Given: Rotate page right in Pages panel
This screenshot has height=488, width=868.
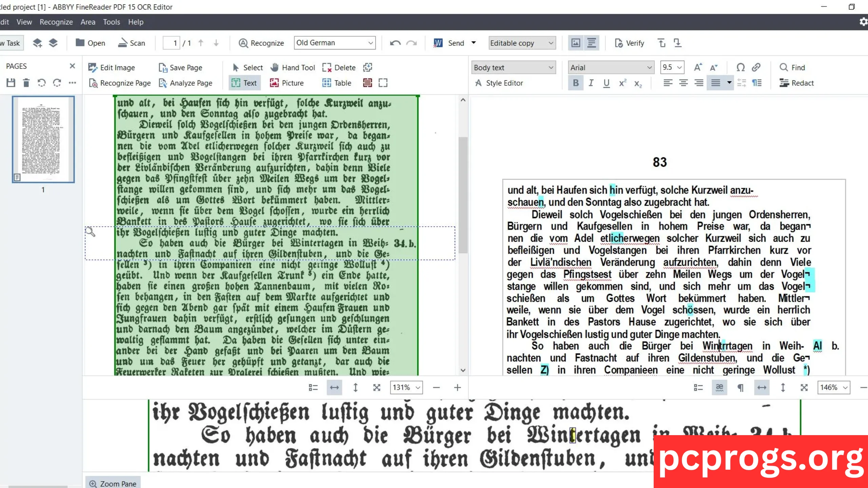Looking at the screenshot, I should coord(57,83).
